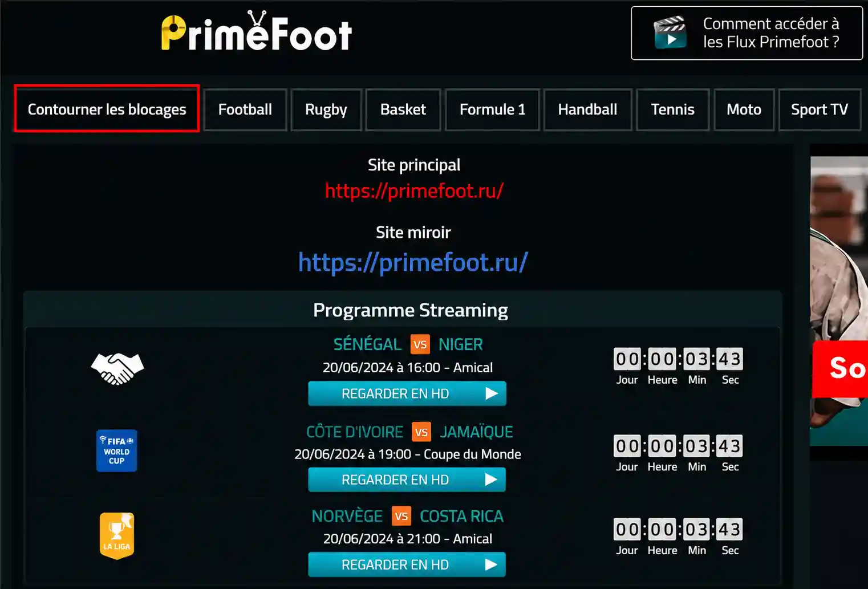Click Regarder en HD for Sénégal vs Niger

(x=407, y=393)
